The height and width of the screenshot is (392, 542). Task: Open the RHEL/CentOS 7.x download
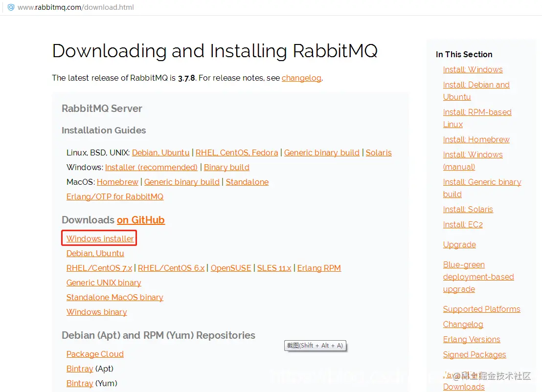tap(99, 268)
